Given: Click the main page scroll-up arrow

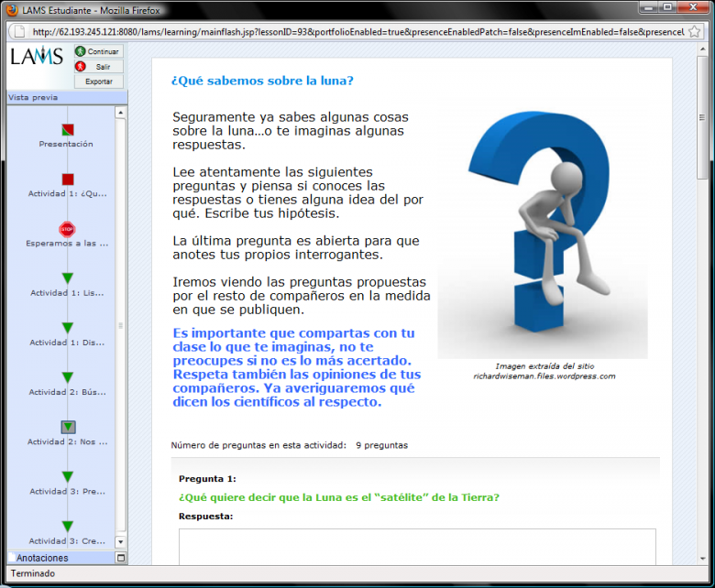Looking at the screenshot, I should pyautogui.click(x=703, y=49).
